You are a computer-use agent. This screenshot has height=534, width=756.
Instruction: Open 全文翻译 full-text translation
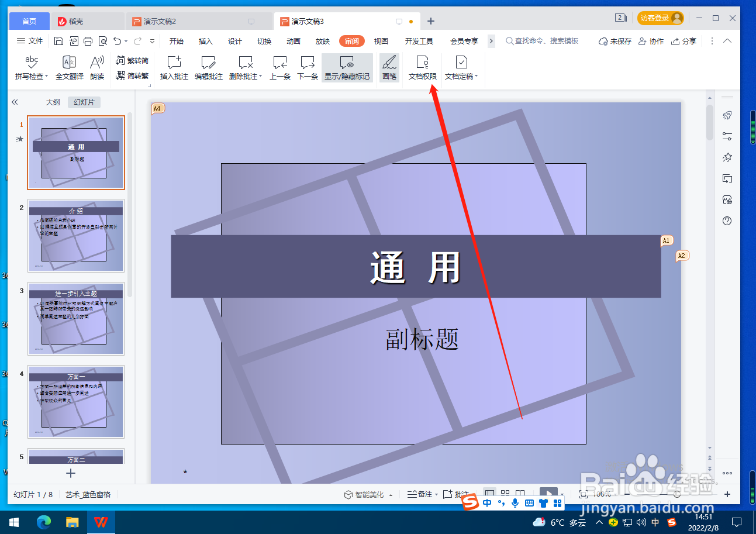69,67
